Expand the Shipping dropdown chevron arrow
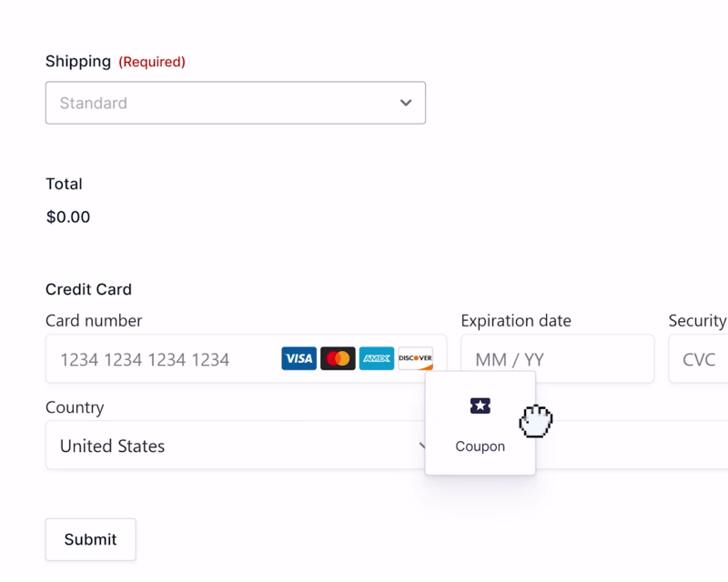 pyautogui.click(x=406, y=103)
